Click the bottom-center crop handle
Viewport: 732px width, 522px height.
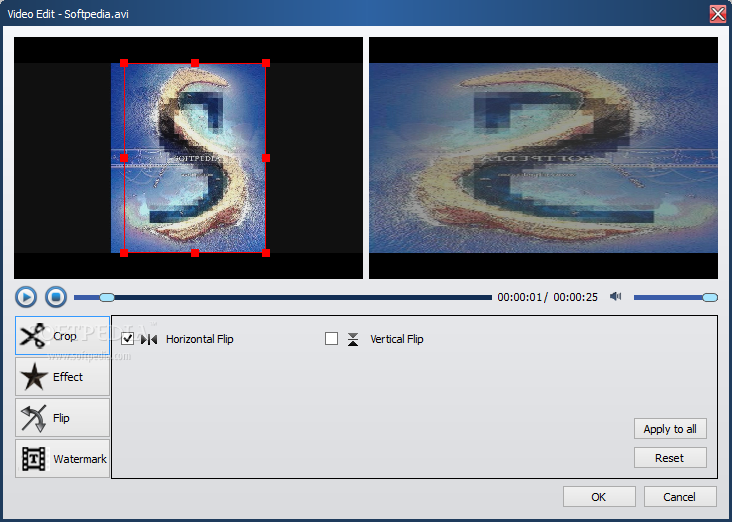pos(195,253)
